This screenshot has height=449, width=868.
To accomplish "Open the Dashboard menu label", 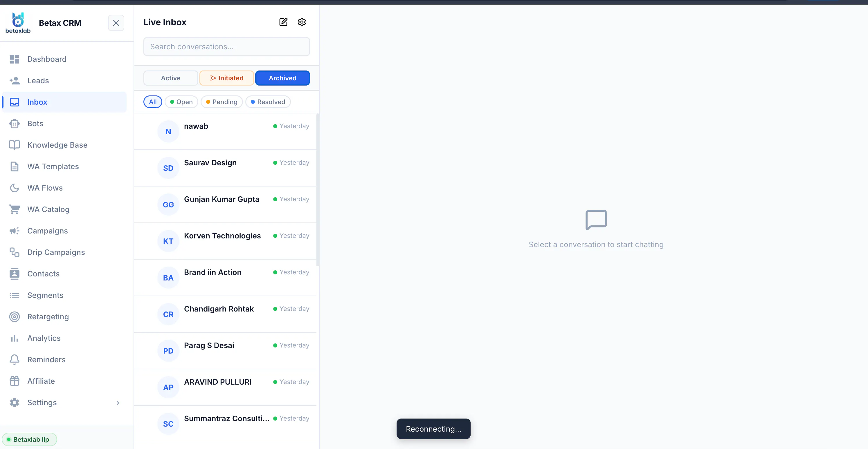I will (x=47, y=59).
